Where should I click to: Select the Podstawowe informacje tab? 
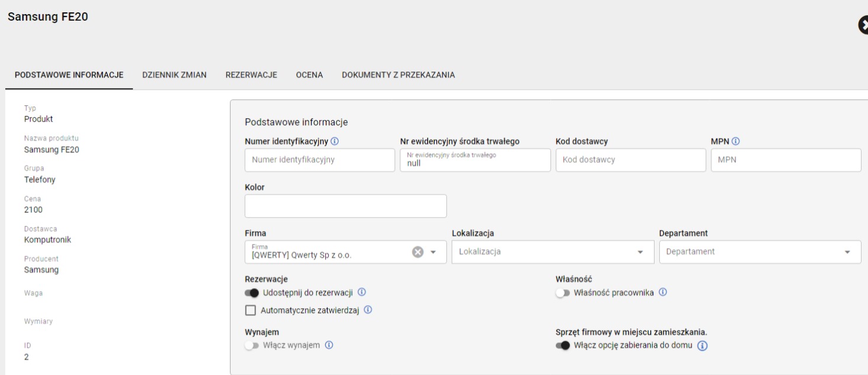69,75
